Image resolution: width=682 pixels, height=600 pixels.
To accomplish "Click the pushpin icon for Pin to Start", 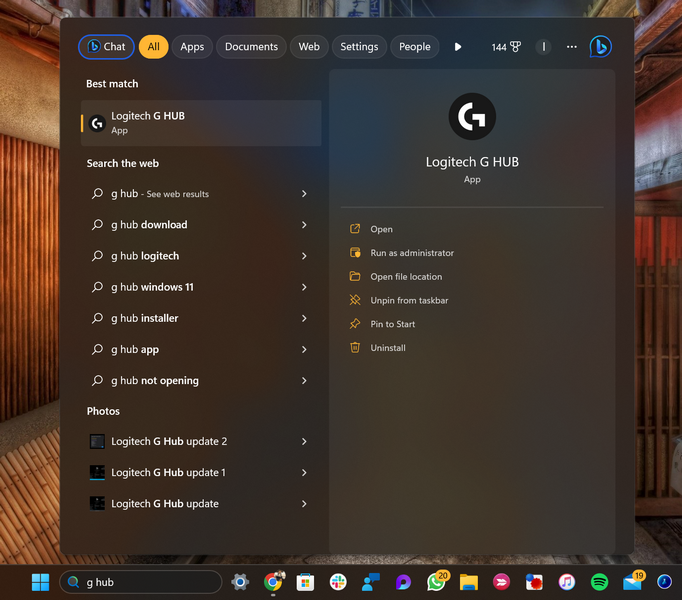I will (355, 324).
